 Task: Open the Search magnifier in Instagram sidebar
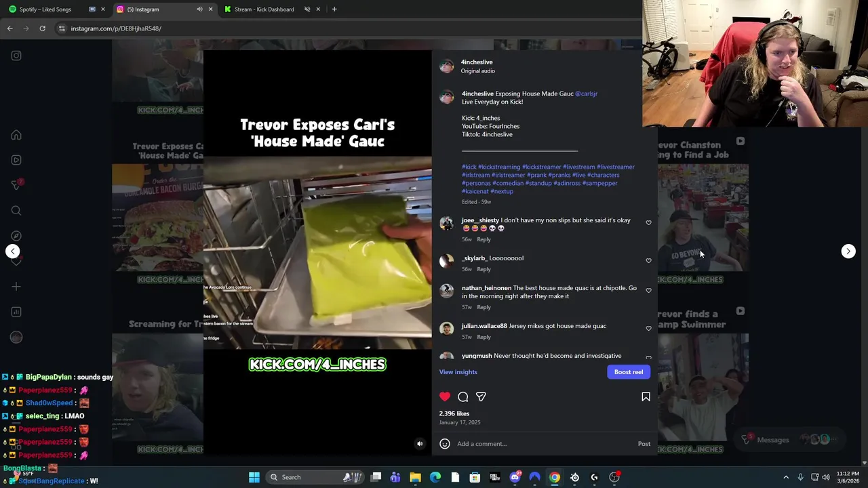(16, 211)
